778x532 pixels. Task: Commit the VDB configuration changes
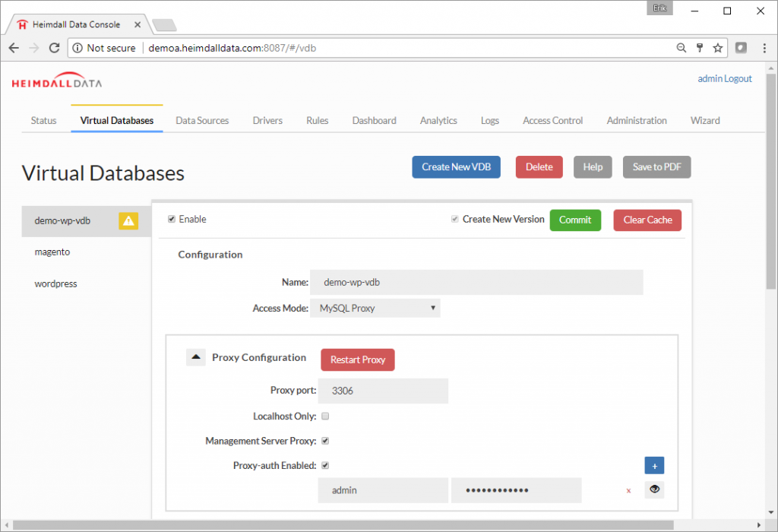(576, 220)
